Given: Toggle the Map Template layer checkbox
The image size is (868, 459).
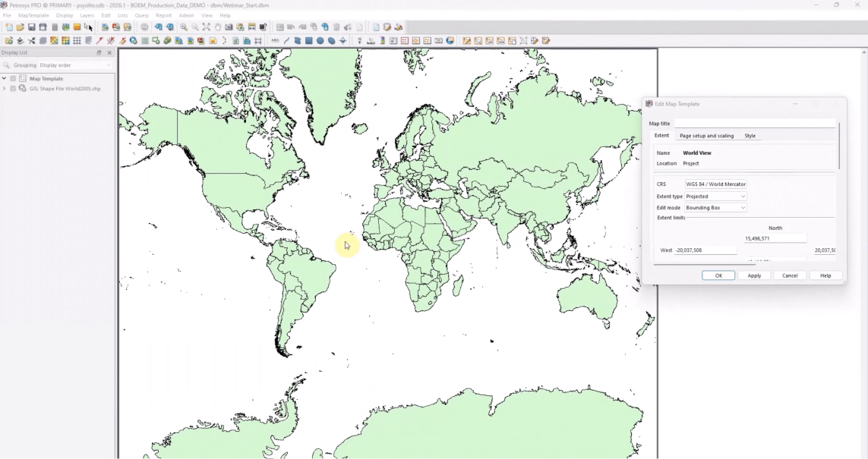Looking at the screenshot, I should coord(13,79).
